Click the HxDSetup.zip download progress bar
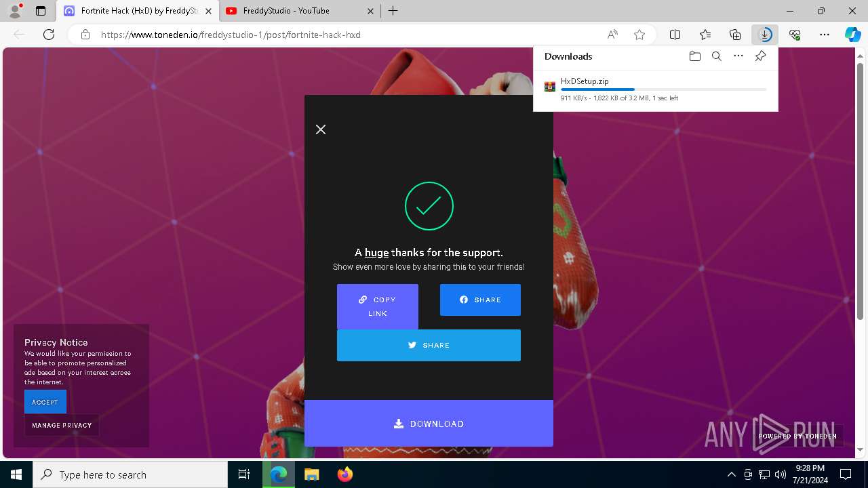The width and height of the screenshot is (868, 488). 664,89
